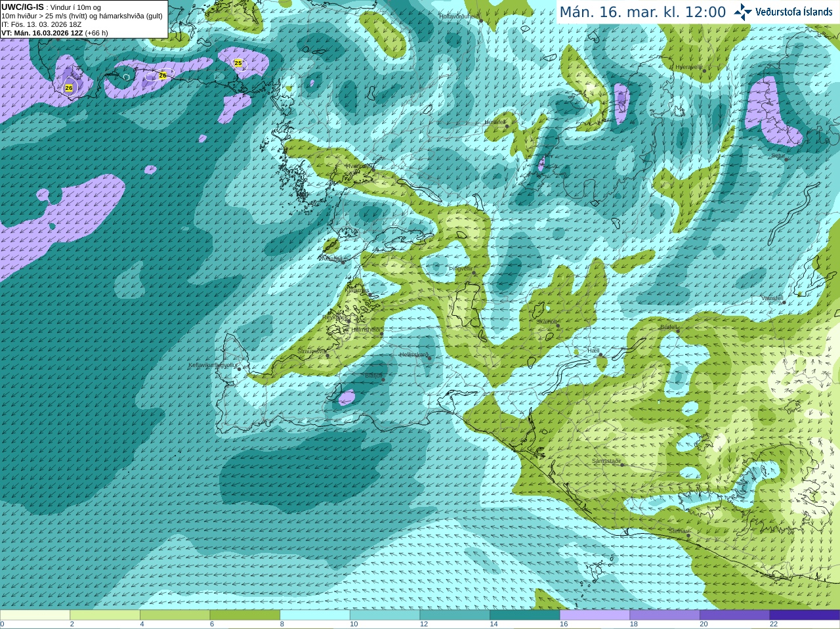Click the Straumsvík station label
The image size is (840, 629).
[x=312, y=351]
